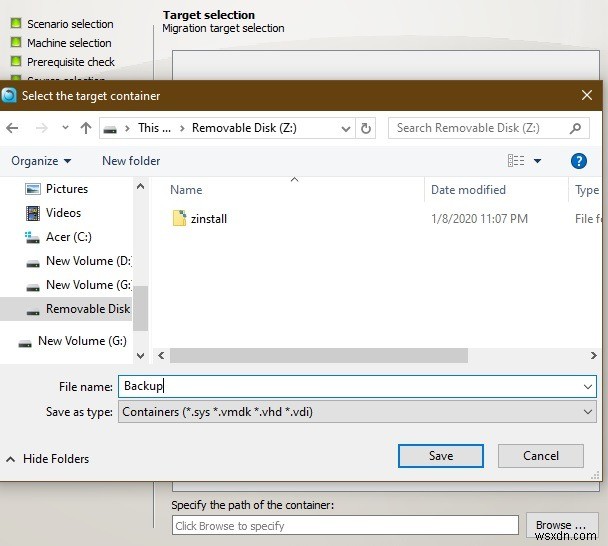Click the Forward navigation arrow
The height and width of the screenshot is (546, 608).
click(x=41, y=128)
